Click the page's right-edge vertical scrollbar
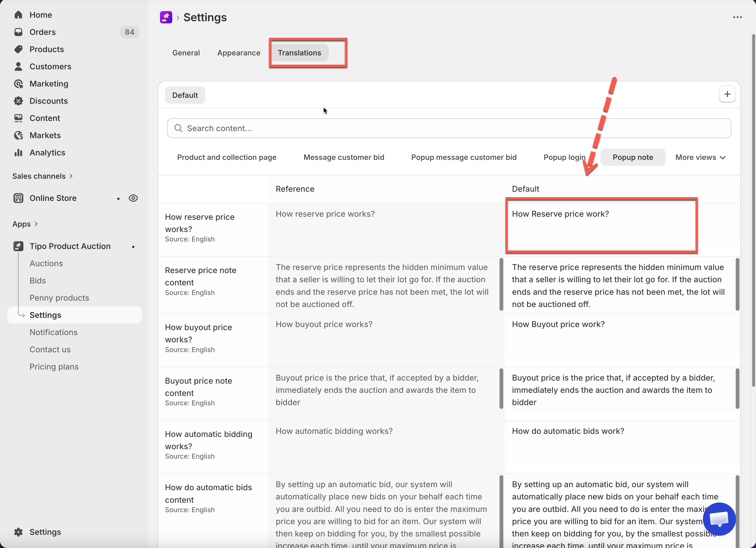 [x=753, y=210]
